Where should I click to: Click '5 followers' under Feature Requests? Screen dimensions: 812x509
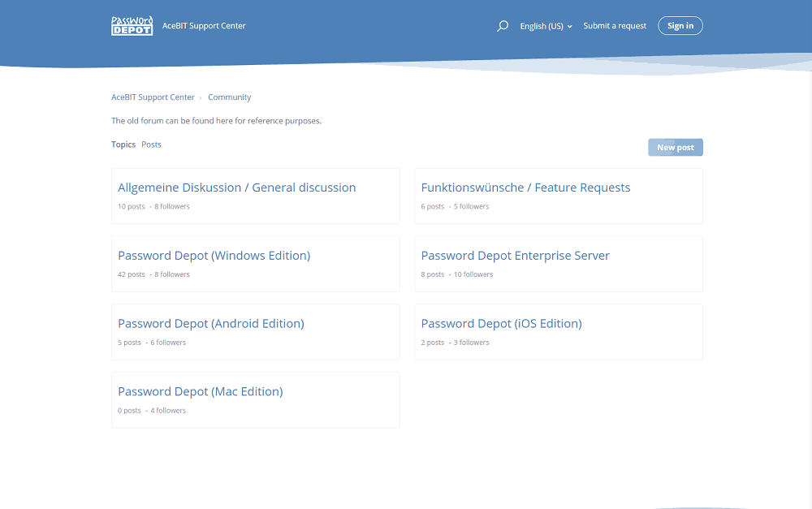click(471, 206)
